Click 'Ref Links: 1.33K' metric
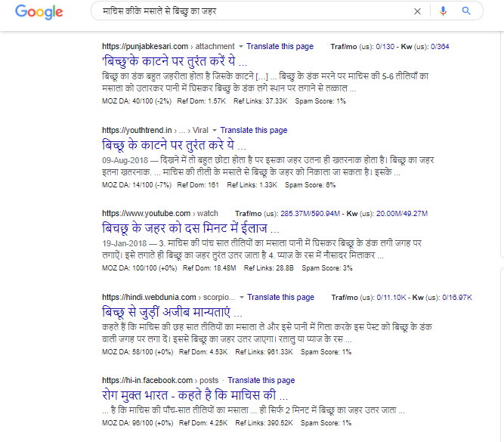This screenshot has height=442, width=504. 252,185
